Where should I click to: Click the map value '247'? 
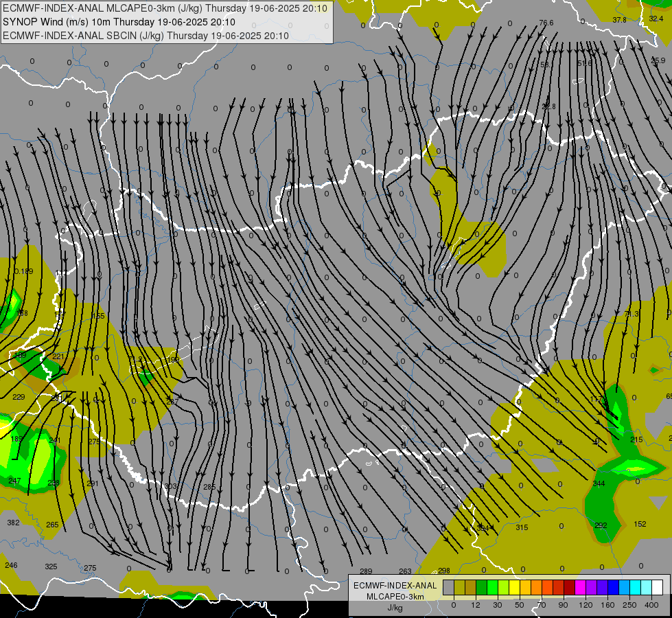[x=14, y=481]
